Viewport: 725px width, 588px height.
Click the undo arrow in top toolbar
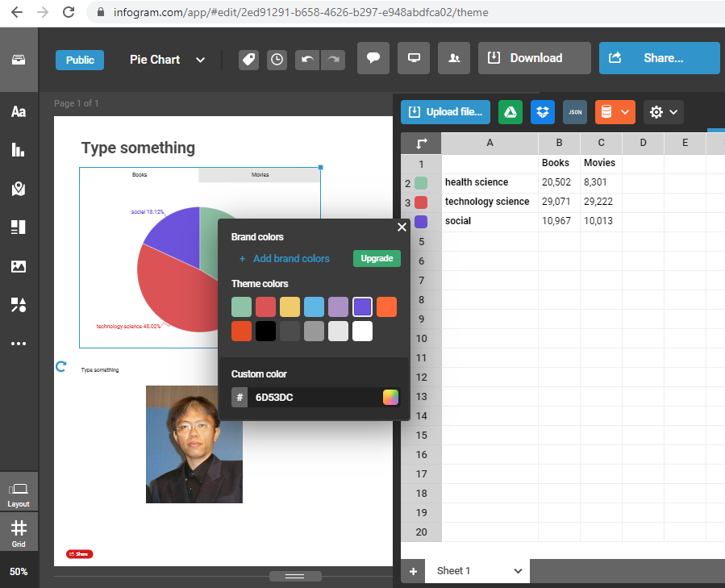click(x=306, y=59)
